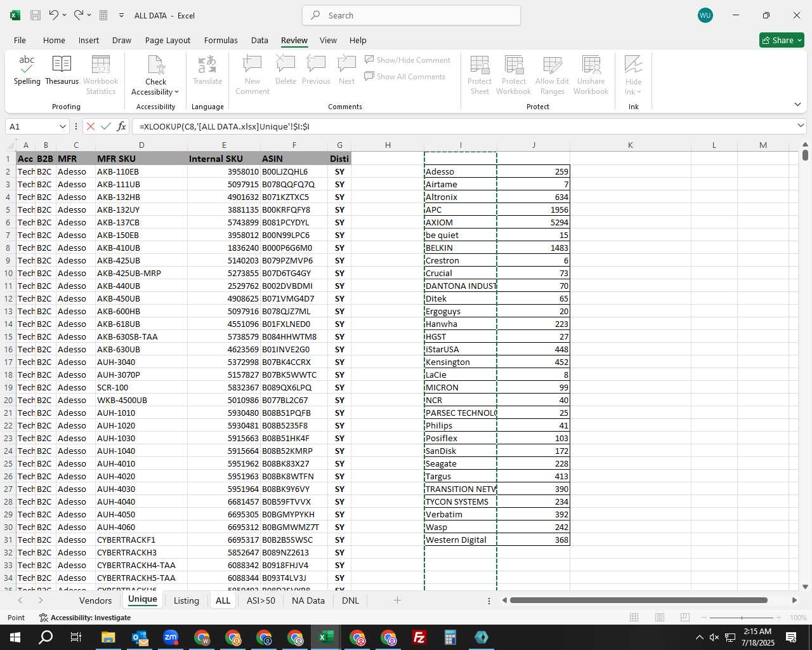Switch to Page Layout view
Image resolution: width=812 pixels, height=650 pixels.
coord(659,618)
